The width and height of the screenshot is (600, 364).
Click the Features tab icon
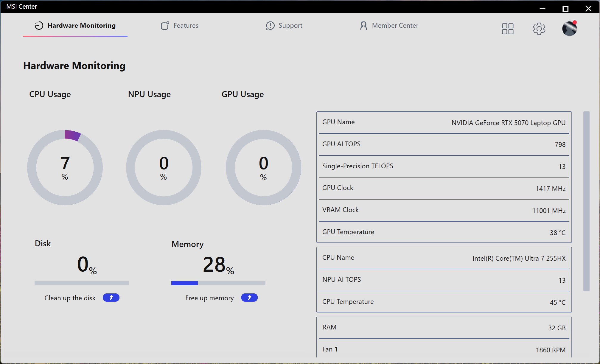165,26
